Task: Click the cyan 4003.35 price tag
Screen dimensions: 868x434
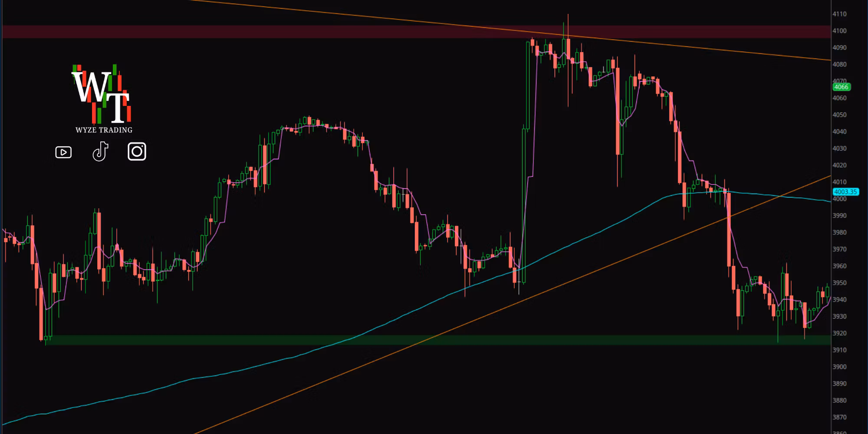Action: tap(845, 191)
